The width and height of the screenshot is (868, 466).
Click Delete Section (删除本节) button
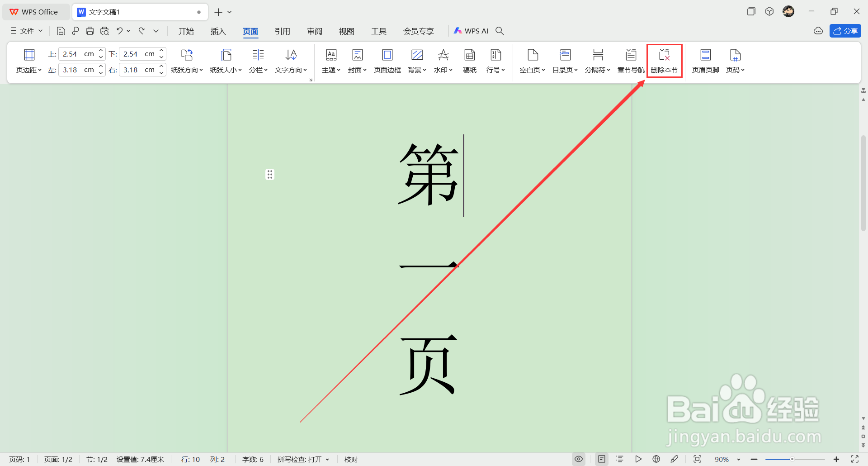coord(664,61)
